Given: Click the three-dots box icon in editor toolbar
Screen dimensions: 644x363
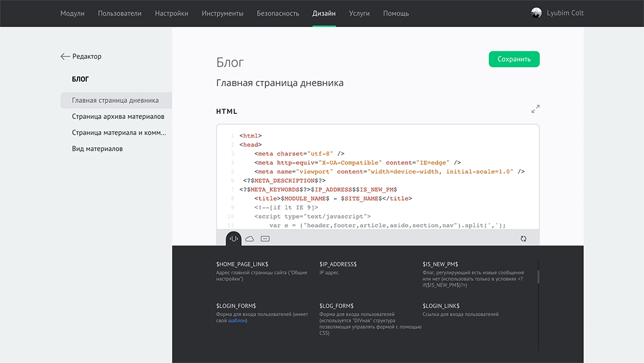Looking at the screenshot, I should coord(265,238).
